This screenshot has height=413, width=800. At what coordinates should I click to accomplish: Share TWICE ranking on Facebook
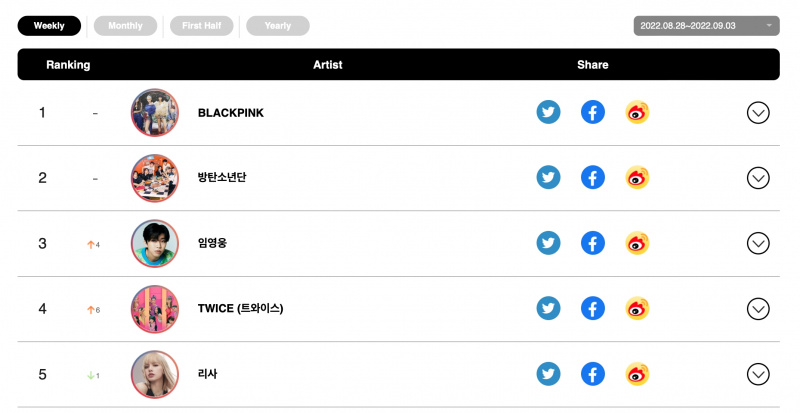click(592, 308)
